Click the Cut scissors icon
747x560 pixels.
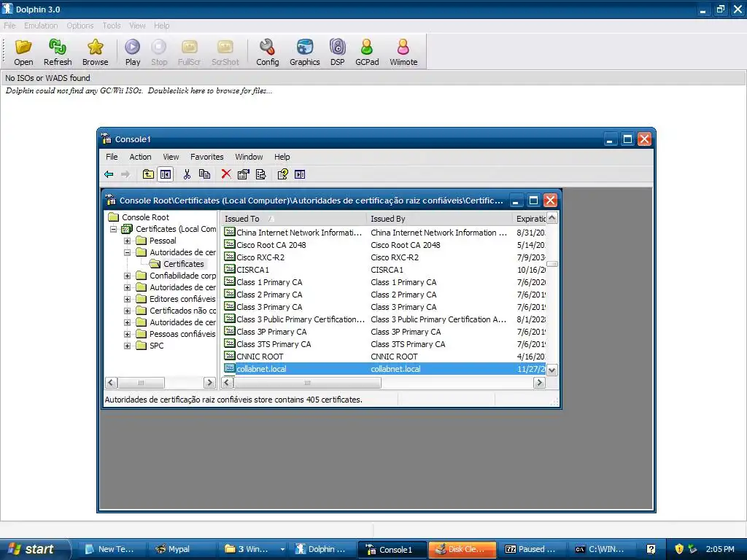tap(187, 174)
